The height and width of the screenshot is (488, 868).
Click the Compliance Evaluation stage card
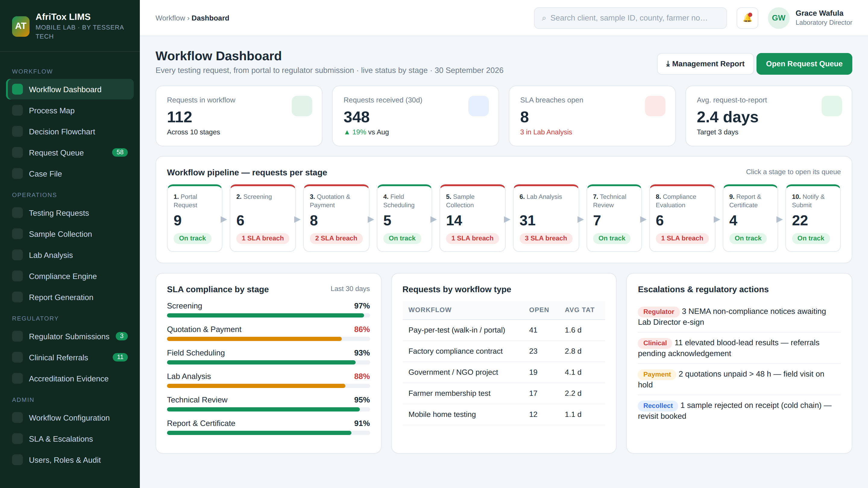coord(682,218)
